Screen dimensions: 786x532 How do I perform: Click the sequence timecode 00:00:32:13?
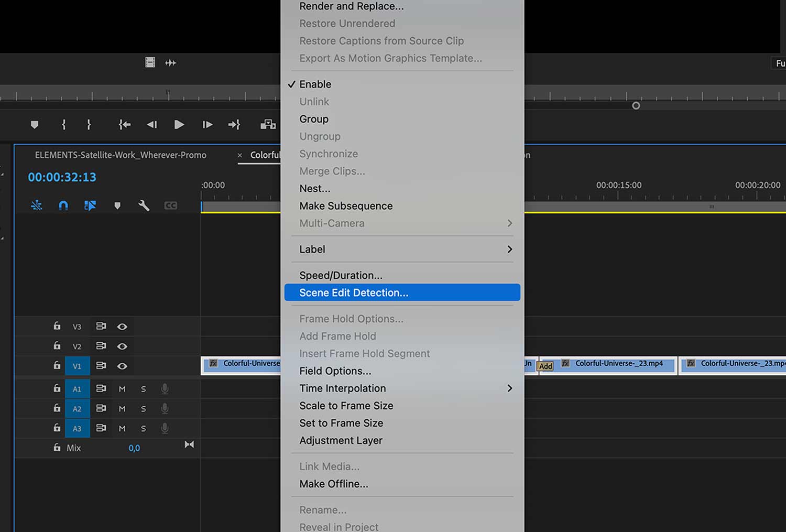coord(62,177)
